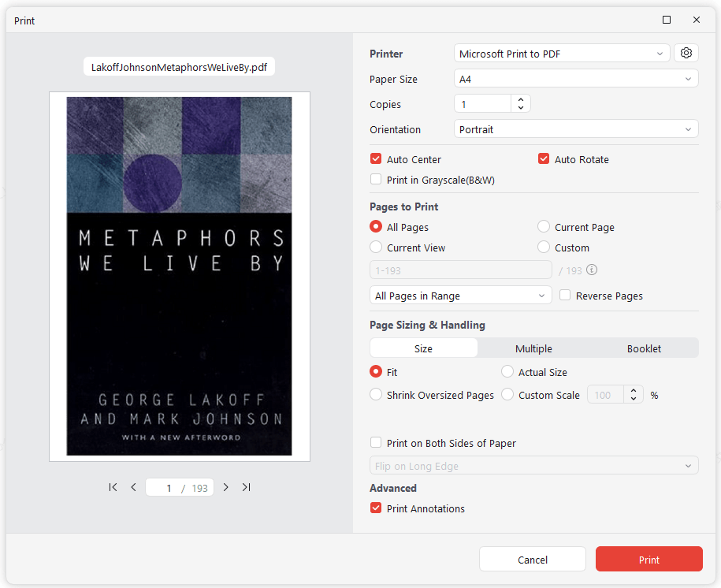Open the All Pages in Range dropdown
Viewport: 721px width, 588px height.
(x=460, y=296)
